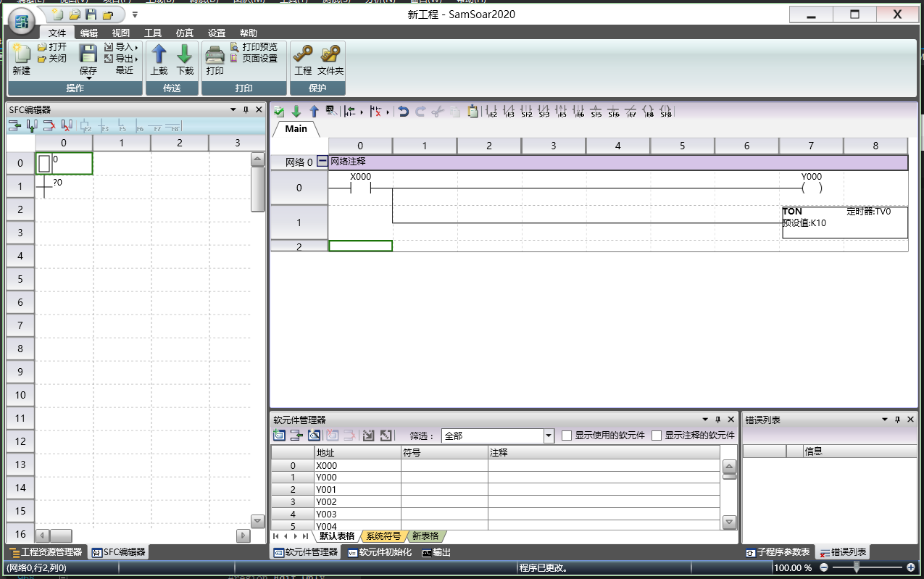Viewport: 924px width, 579px height.
Task: Click the paste icon in the ladder toolbar
Action: point(473,112)
